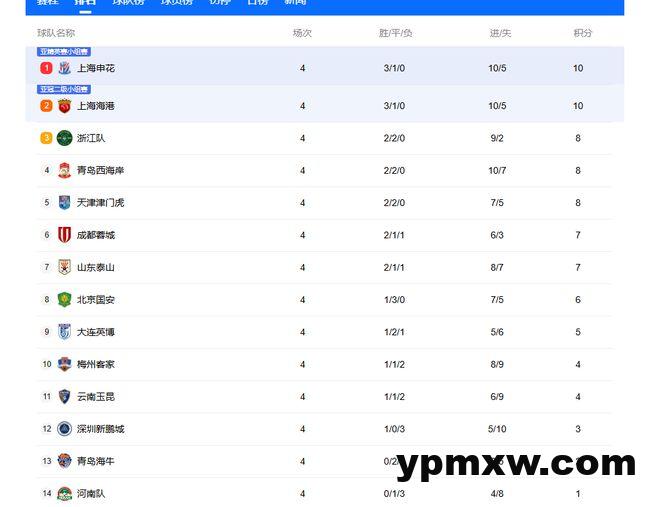Click the 上海申花 team logo
This screenshot has width=660, height=507.
[64, 68]
